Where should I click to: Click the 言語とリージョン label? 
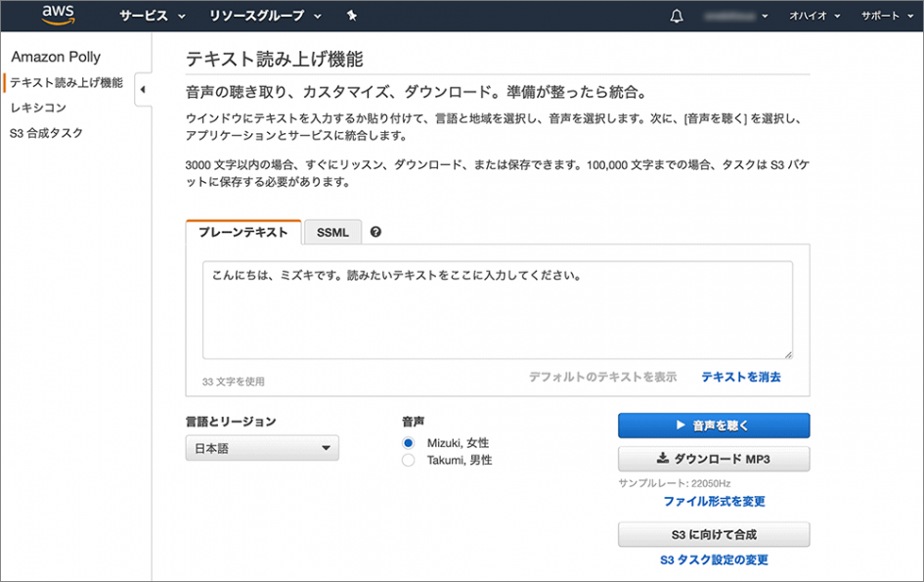pos(231,421)
